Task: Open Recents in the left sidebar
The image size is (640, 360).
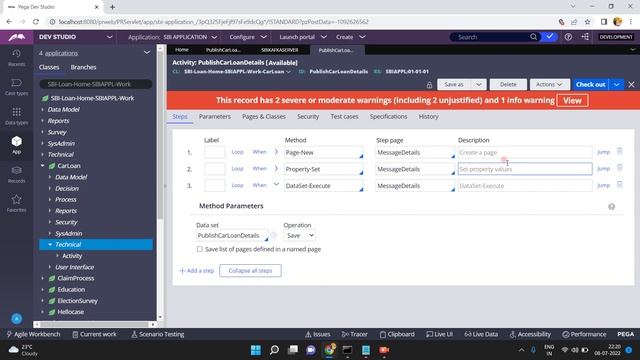Action: 16,57
